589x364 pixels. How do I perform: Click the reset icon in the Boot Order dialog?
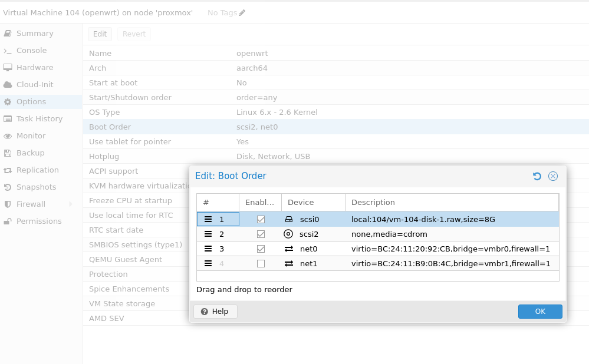pyautogui.click(x=537, y=176)
